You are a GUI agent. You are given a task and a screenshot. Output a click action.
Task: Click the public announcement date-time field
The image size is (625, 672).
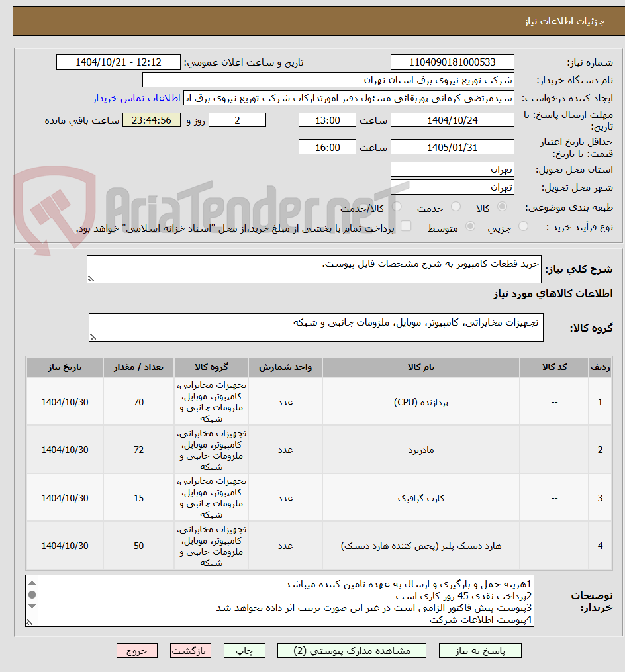click(119, 62)
